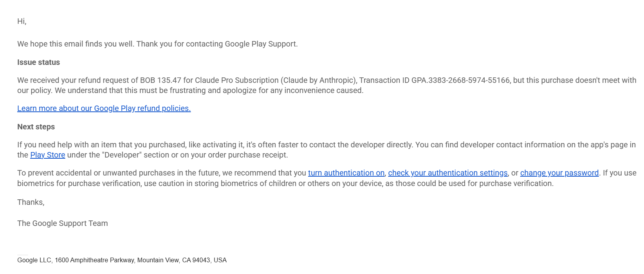Viewport: 644px width, 274px height.
Task: Follow the 'turn authentication on' link
Action: pos(346,173)
